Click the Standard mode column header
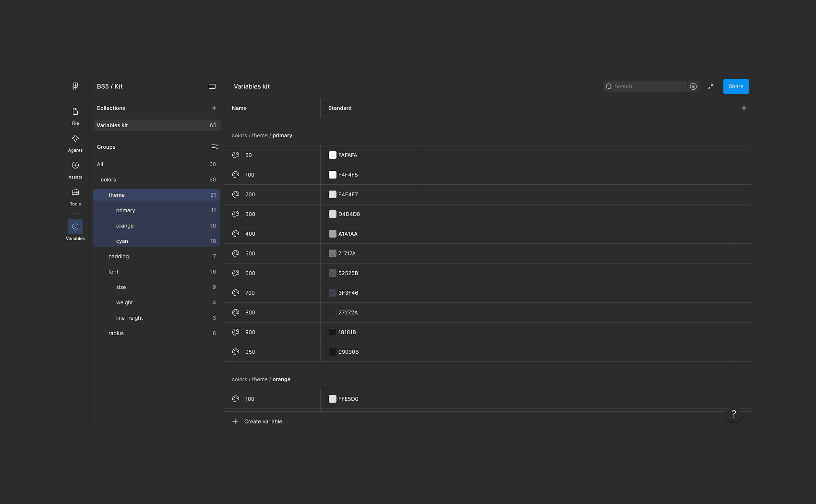 tap(369, 108)
